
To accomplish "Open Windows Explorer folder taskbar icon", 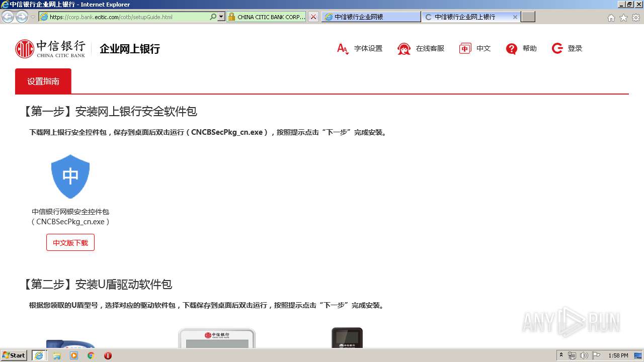I will point(57,355).
